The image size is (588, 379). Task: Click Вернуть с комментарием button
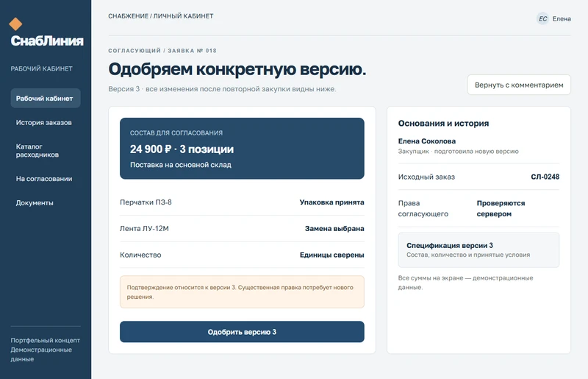click(519, 85)
